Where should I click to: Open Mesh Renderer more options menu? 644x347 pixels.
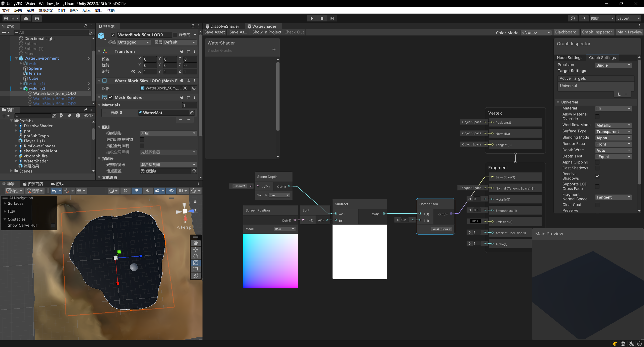click(x=194, y=97)
